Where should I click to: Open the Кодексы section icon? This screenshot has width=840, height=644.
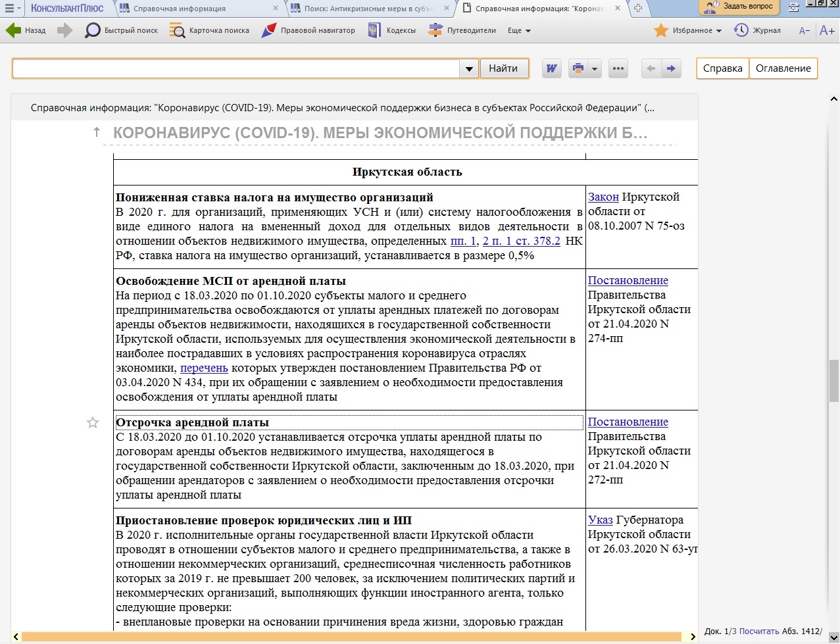(374, 30)
